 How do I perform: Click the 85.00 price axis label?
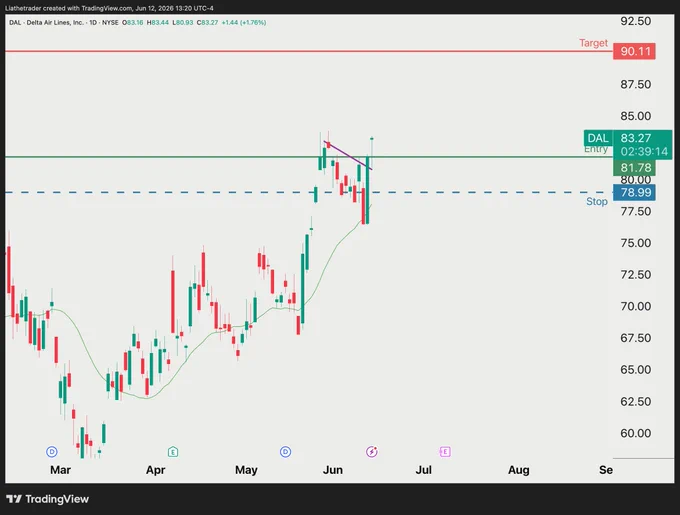coord(635,116)
